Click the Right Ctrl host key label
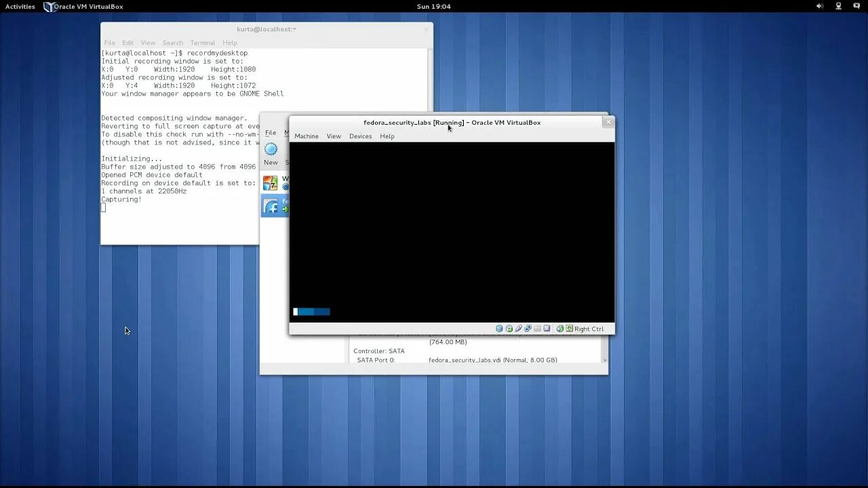Screen dimensions: 868x488 click(x=589, y=329)
